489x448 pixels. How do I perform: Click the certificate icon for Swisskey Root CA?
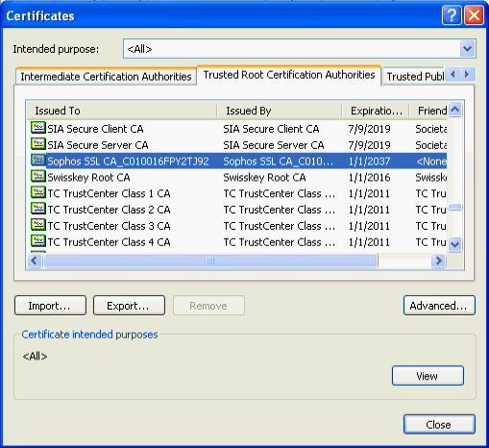[x=38, y=176]
